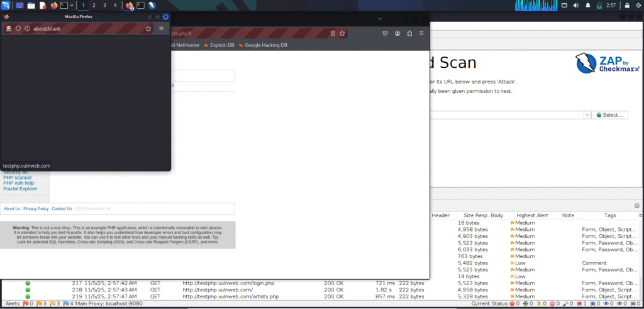Open the hamburger menu in about:blank window
The image size is (644, 309).
pos(161,29)
